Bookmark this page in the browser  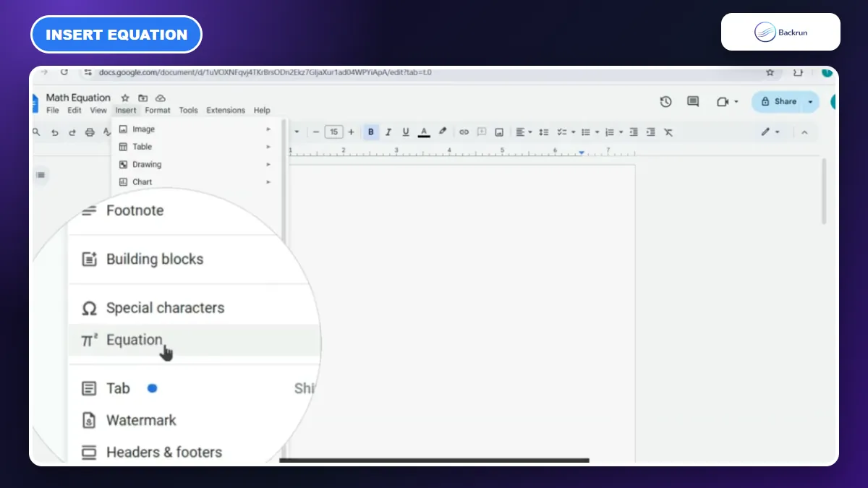point(770,72)
